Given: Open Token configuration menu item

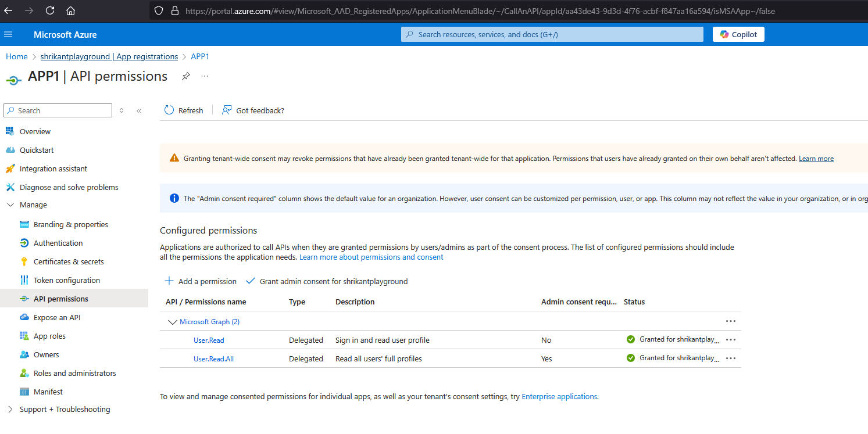Looking at the screenshot, I should [x=67, y=280].
